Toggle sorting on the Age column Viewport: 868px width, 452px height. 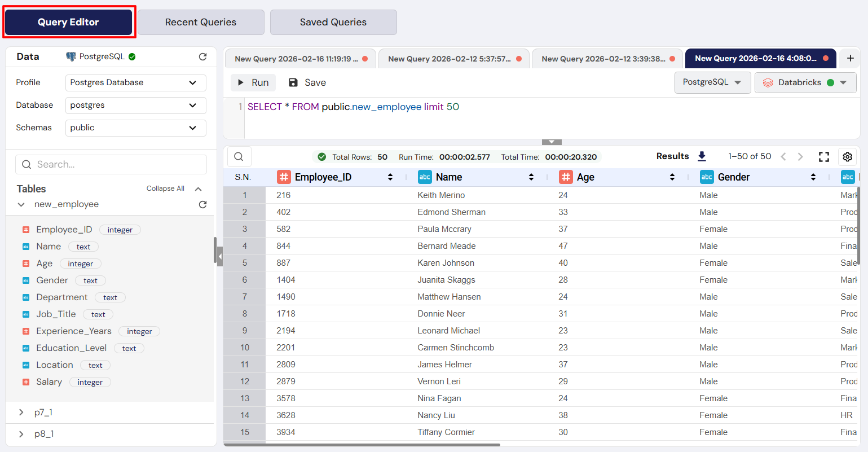[x=672, y=177]
